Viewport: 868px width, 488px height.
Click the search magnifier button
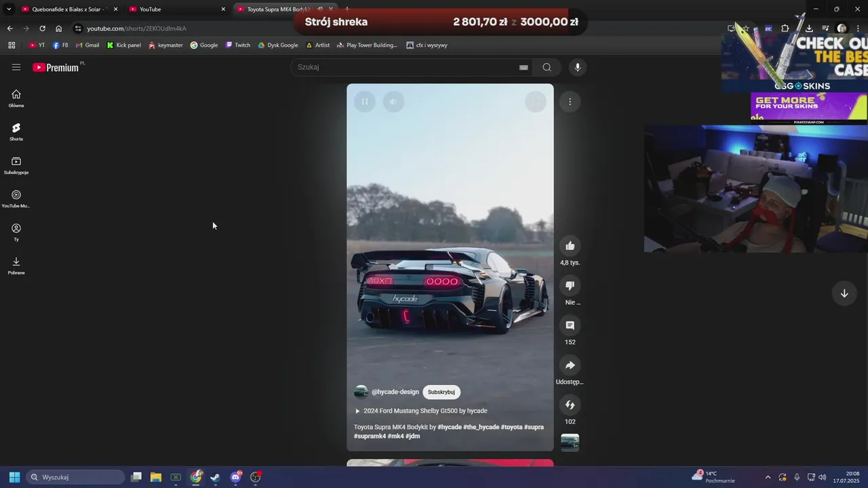click(x=547, y=67)
